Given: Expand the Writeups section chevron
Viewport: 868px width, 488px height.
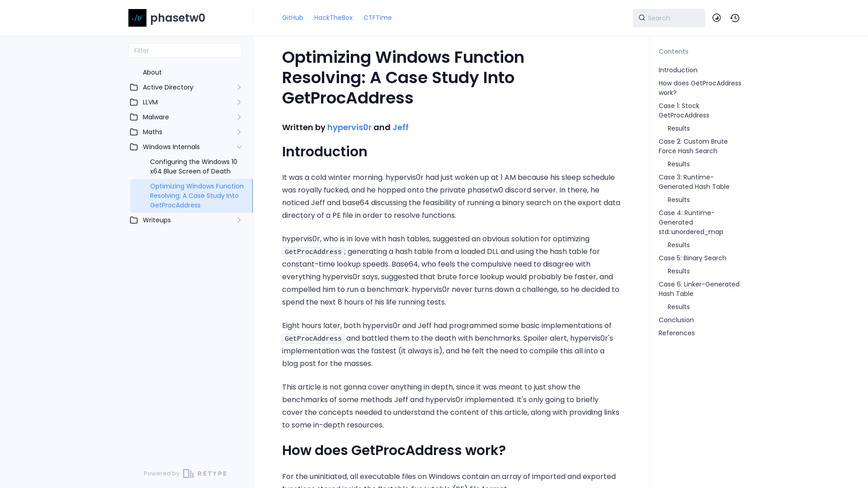Looking at the screenshot, I should 239,220.
